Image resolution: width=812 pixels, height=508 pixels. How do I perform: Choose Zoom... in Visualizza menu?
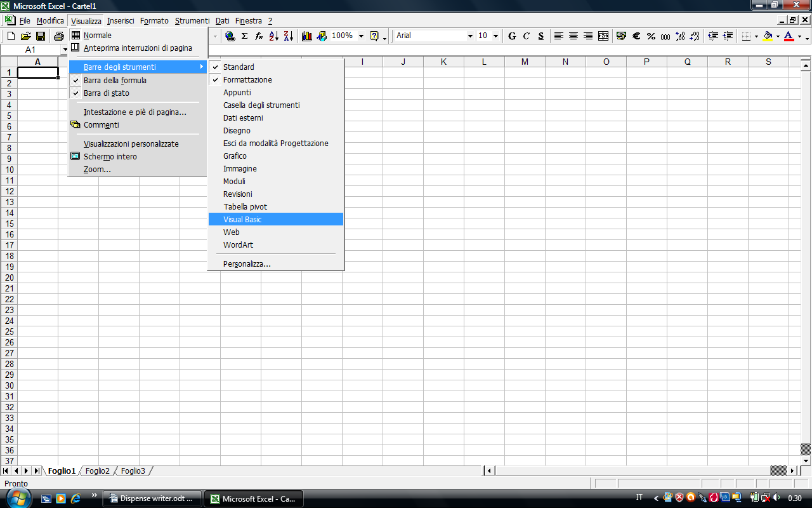pos(138,170)
